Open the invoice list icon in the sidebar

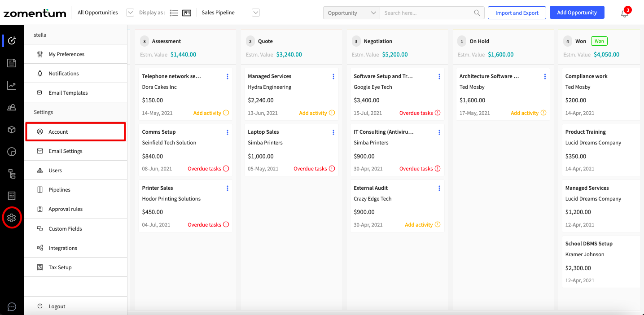[12, 196]
